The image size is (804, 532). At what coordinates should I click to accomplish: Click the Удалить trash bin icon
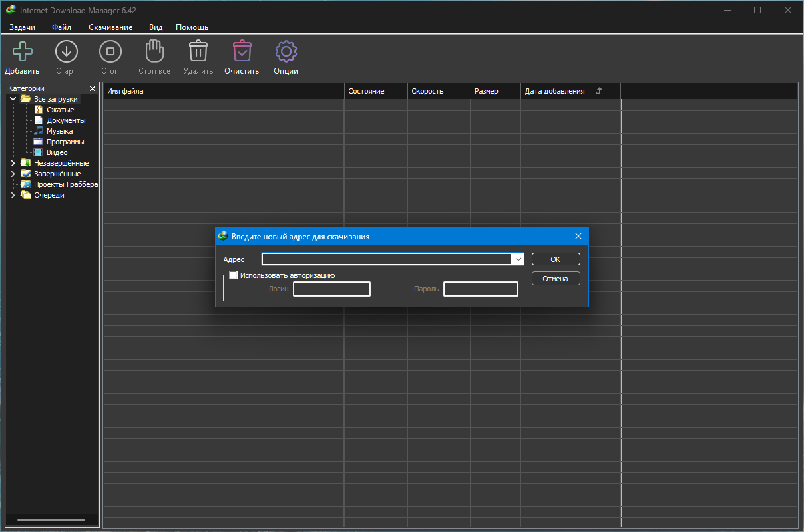pyautogui.click(x=198, y=52)
